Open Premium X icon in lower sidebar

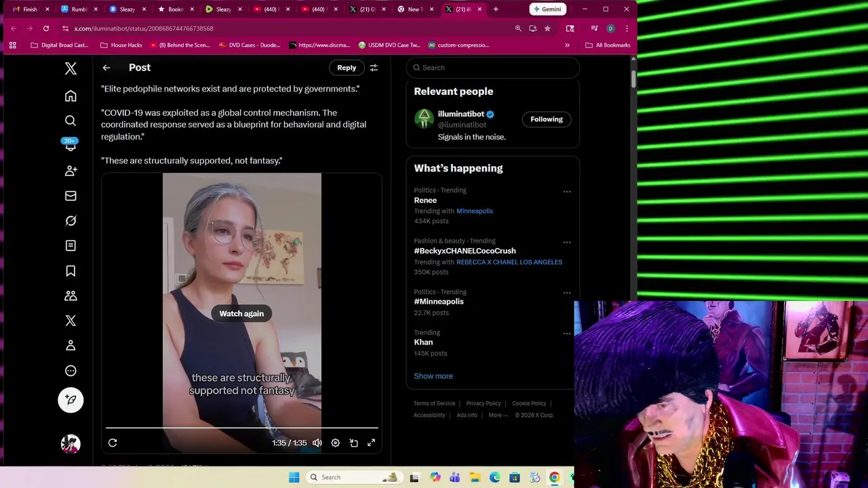(71, 321)
